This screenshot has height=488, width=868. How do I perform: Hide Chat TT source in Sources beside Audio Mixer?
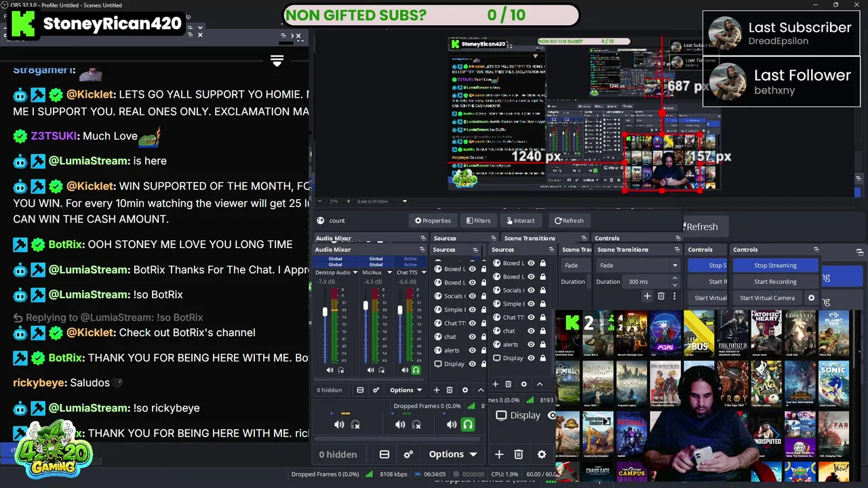473,323
